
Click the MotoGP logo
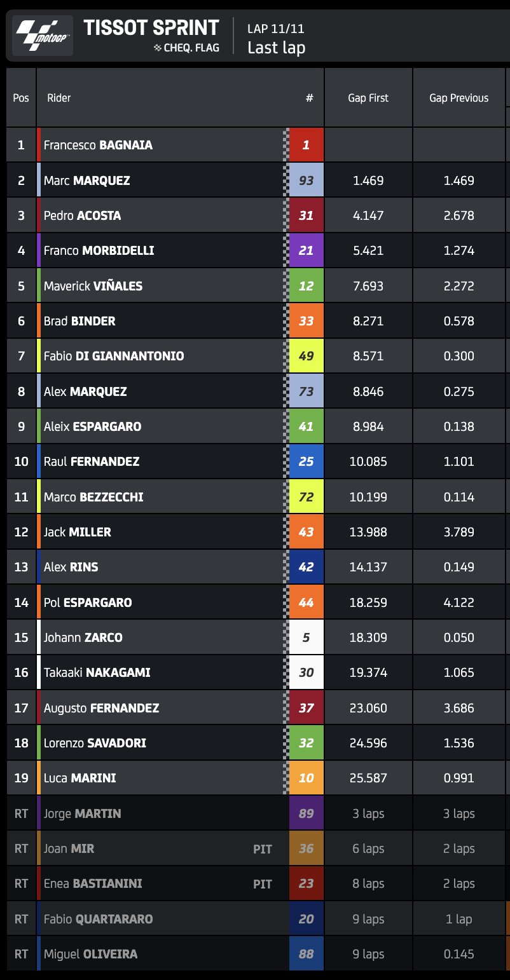point(43,36)
